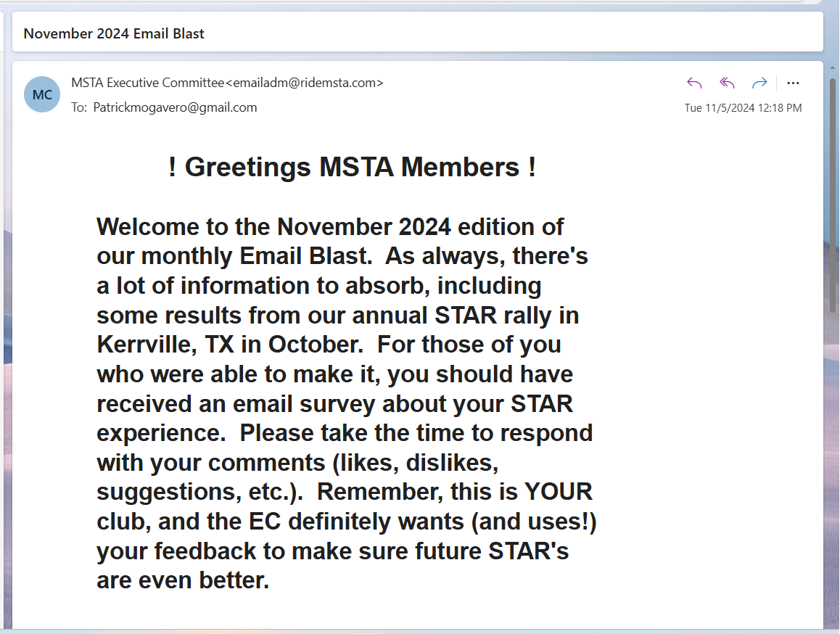This screenshot has height=634, width=840.
Task: Click the Tue 11/5/2024 12:18 PM timestamp
Action: click(743, 108)
